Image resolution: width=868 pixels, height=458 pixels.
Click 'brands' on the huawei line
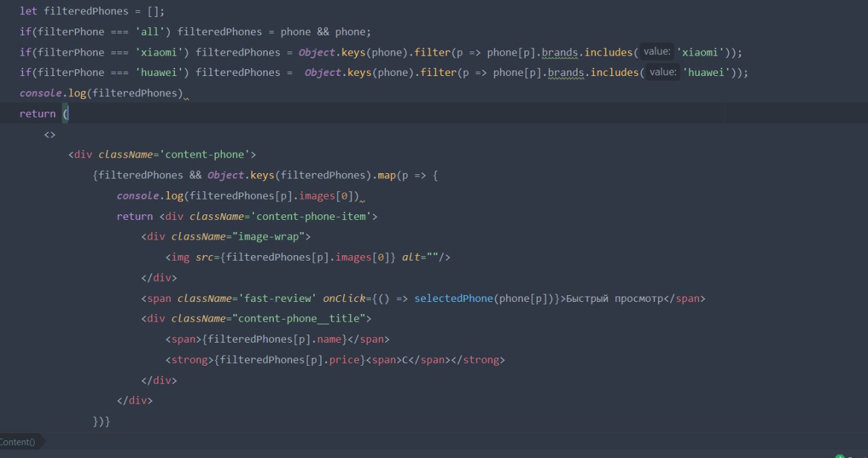[566, 73]
